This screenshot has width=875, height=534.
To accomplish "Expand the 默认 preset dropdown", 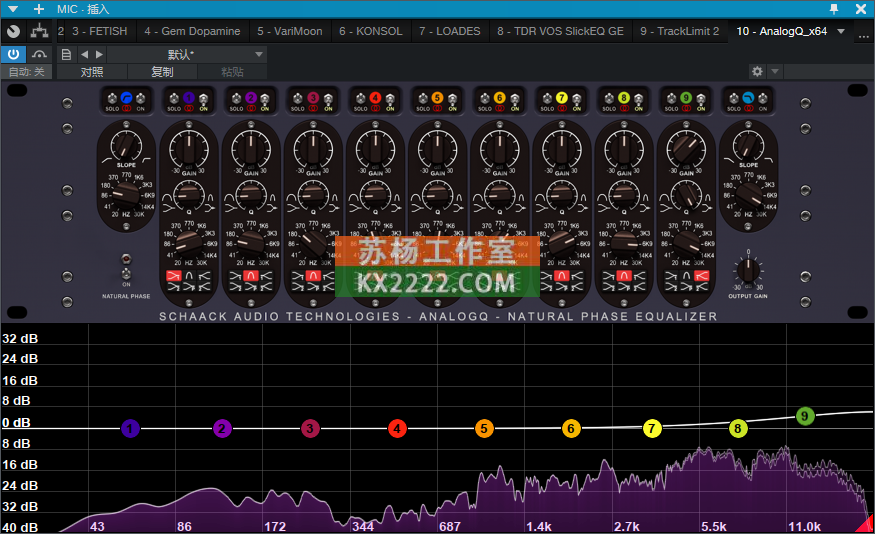I will click(x=259, y=55).
